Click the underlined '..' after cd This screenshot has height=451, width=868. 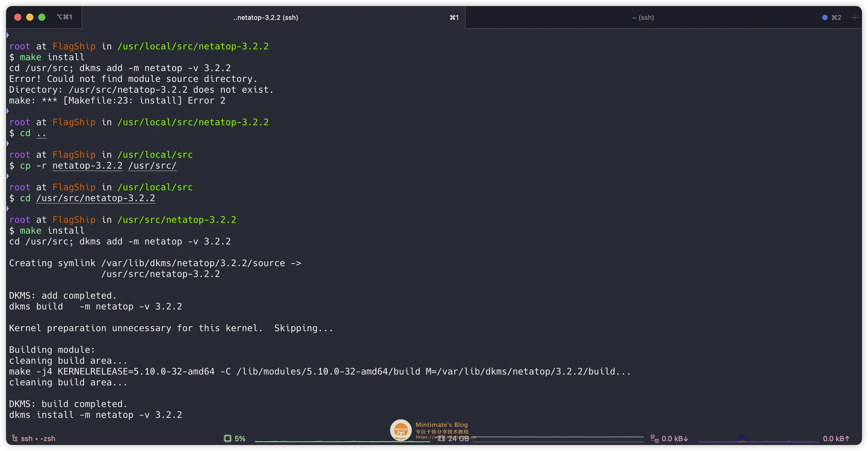pyautogui.click(x=42, y=133)
